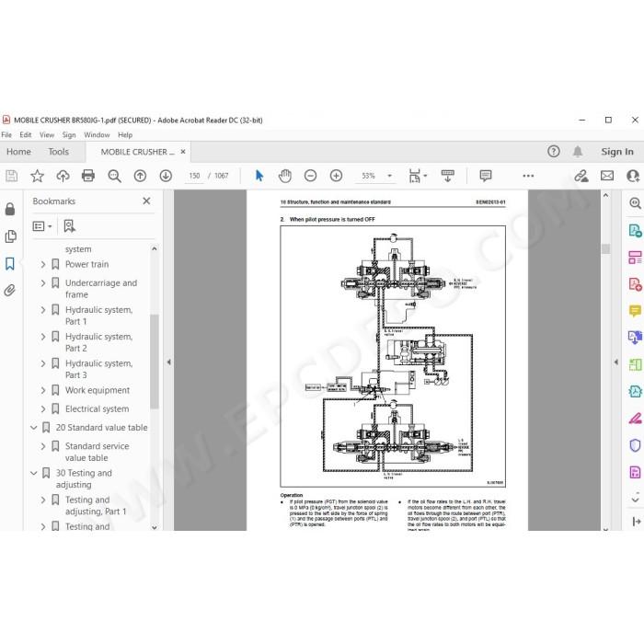Collapse the left navigation pane arrow
Viewport: 644px width, 644px height.
tap(168, 362)
